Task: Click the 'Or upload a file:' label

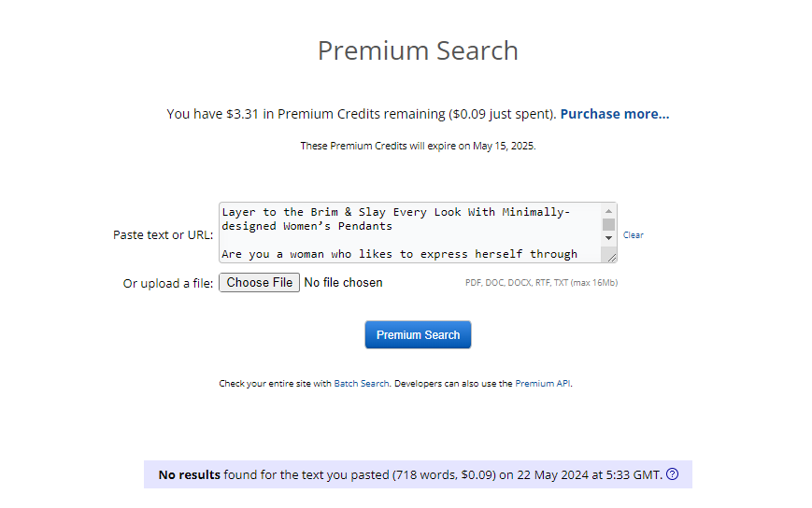Action: point(168,284)
